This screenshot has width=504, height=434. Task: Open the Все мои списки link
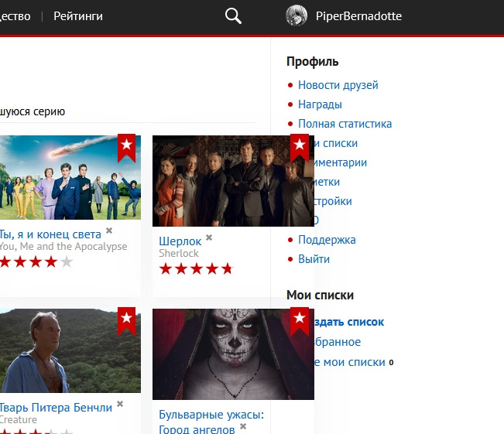(350, 362)
